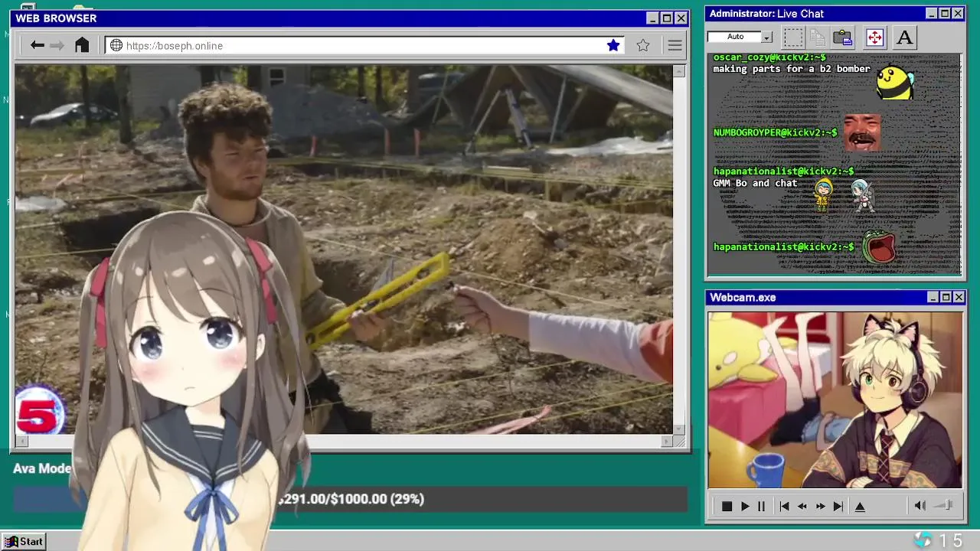This screenshot has height=551, width=980.
Task: Select the dashed selection tool in Live Chat
Action: click(793, 37)
